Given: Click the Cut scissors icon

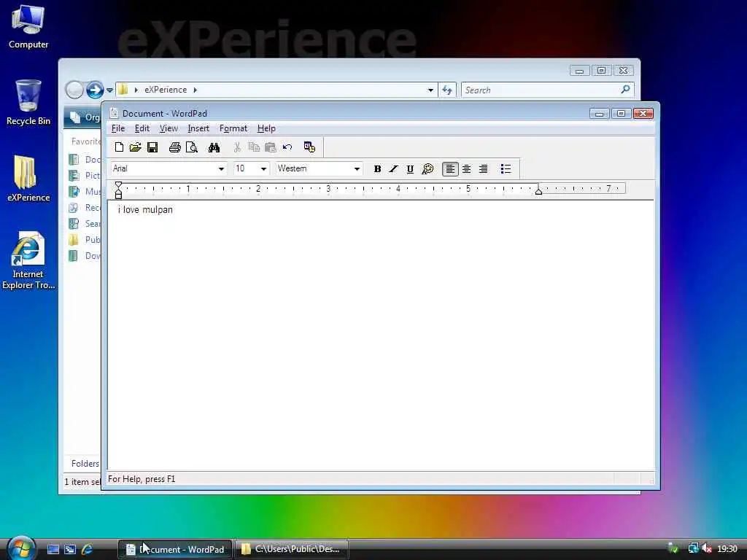Looking at the screenshot, I should coord(237,147).
